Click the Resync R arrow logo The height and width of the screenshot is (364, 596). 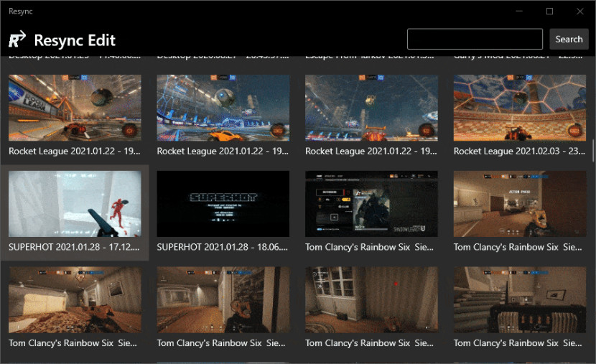coord(17,39)
